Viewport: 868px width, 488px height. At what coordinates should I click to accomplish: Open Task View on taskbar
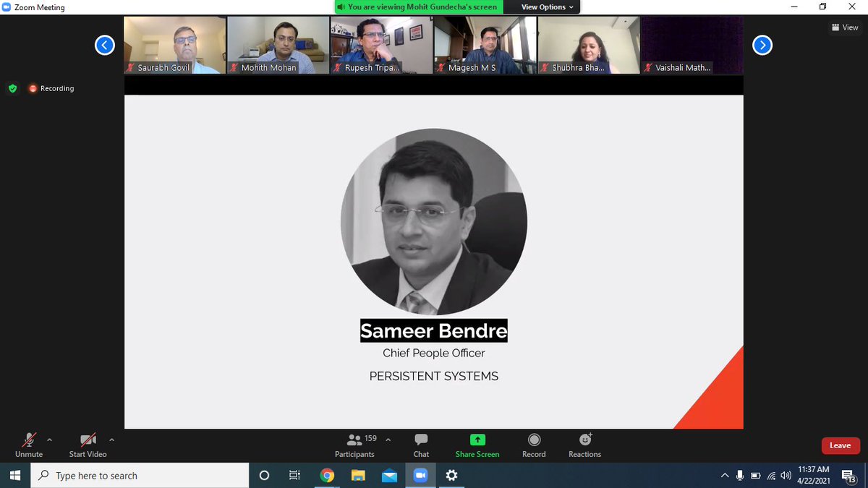[x=294, y=476]
